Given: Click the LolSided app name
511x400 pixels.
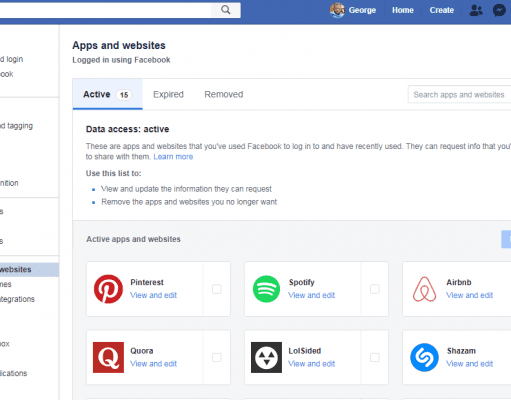Looking at the screenshot, I should click(305, 351).
